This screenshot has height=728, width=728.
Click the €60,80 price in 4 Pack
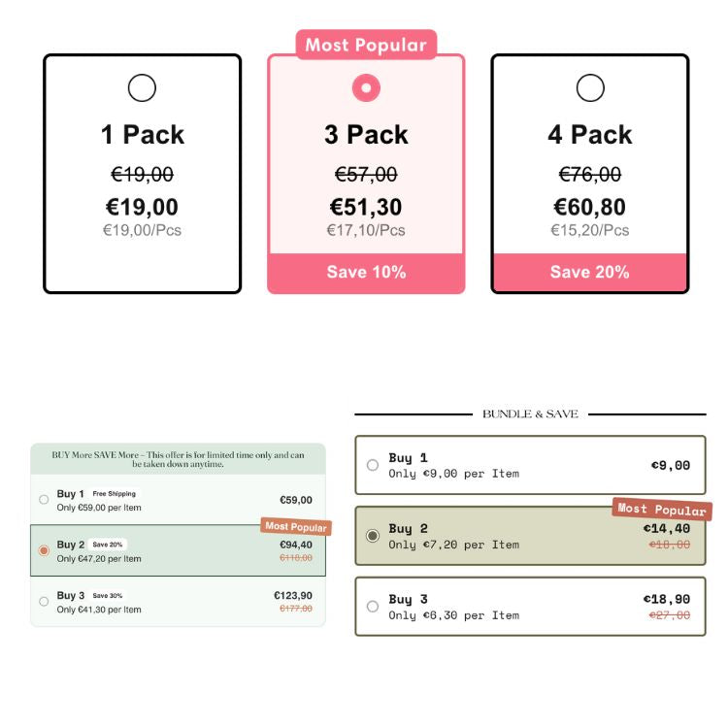(x=590, y=207)
